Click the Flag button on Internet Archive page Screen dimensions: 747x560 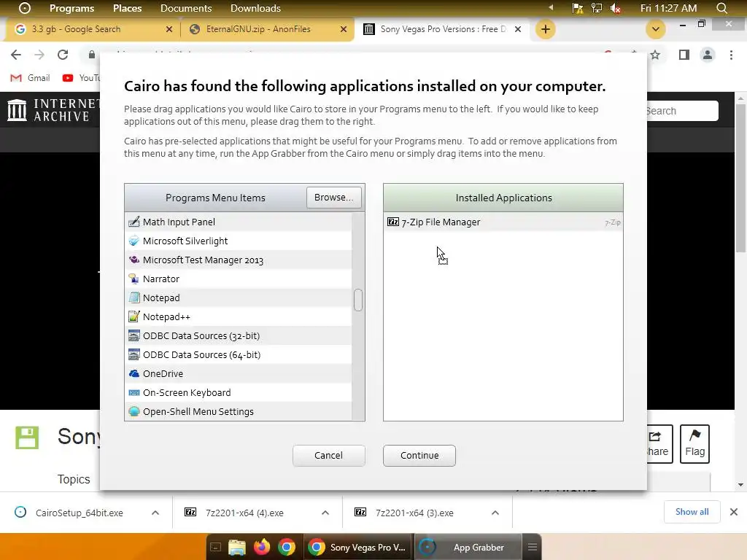coord(694,444)
